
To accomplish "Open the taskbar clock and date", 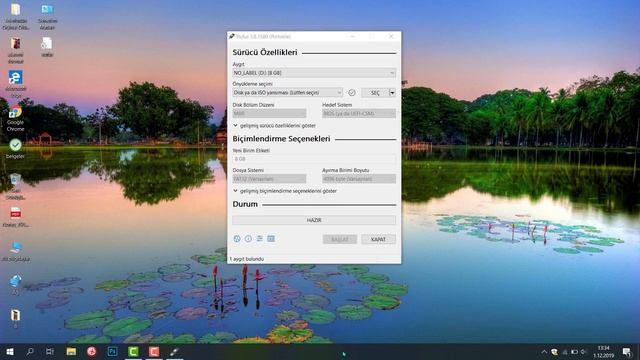I will pyautogui.click(x=604, y=351).
